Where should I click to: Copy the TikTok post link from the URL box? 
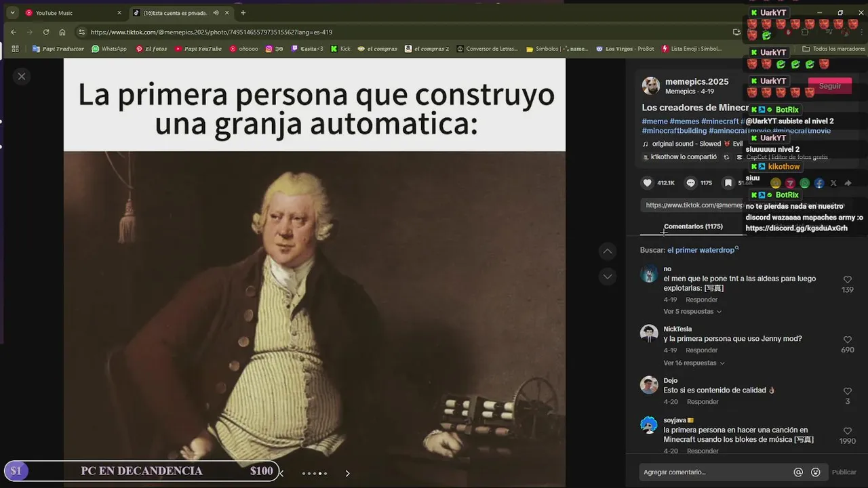pos(693,205)
